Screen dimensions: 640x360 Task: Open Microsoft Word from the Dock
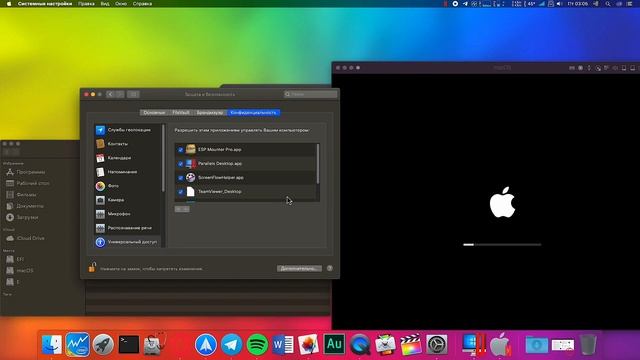tap(283, 344)
